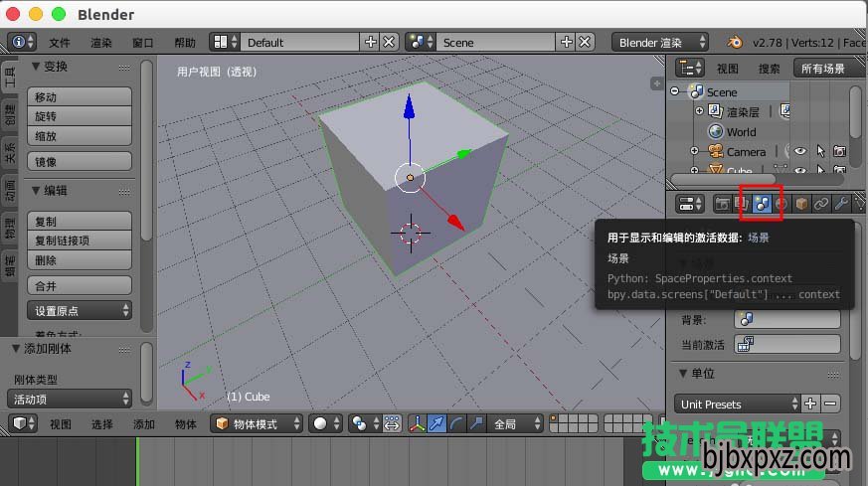868x486 pixels.
Task: Expand the 渲染层 tree item
Action: point(699,110)
